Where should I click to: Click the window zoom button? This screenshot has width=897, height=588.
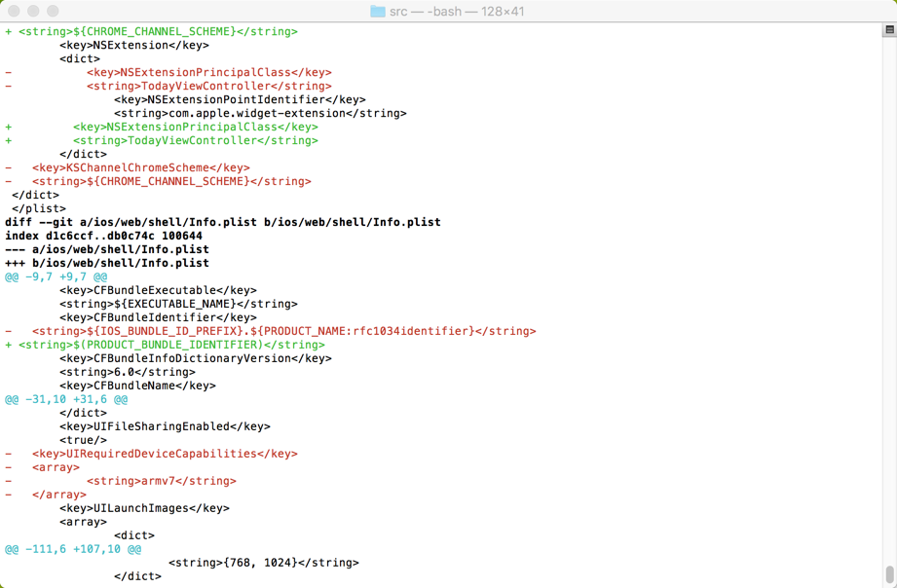click(x=53, y=12)
